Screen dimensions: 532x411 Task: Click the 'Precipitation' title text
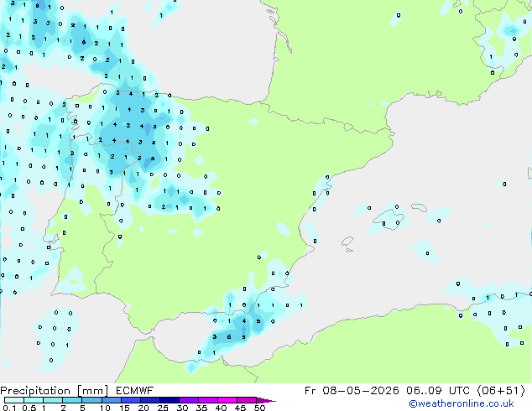pyautogui.click(x=35, y=391)
